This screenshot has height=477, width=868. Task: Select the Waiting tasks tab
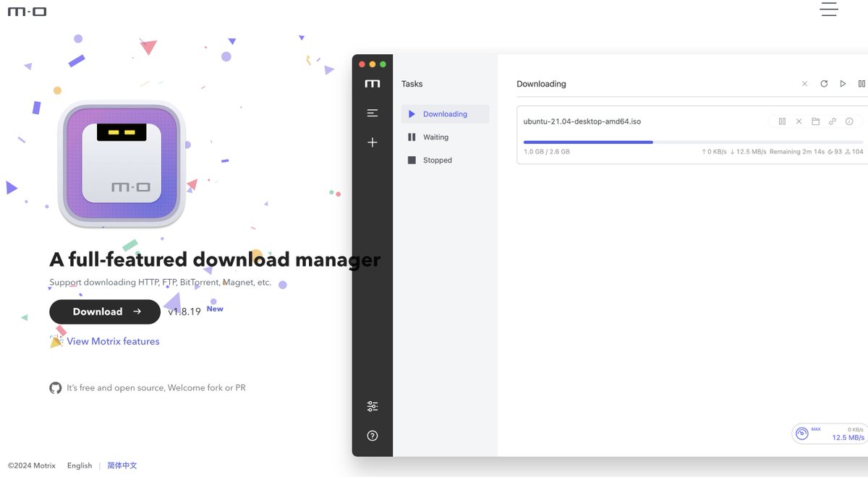(x=446, y=137)
